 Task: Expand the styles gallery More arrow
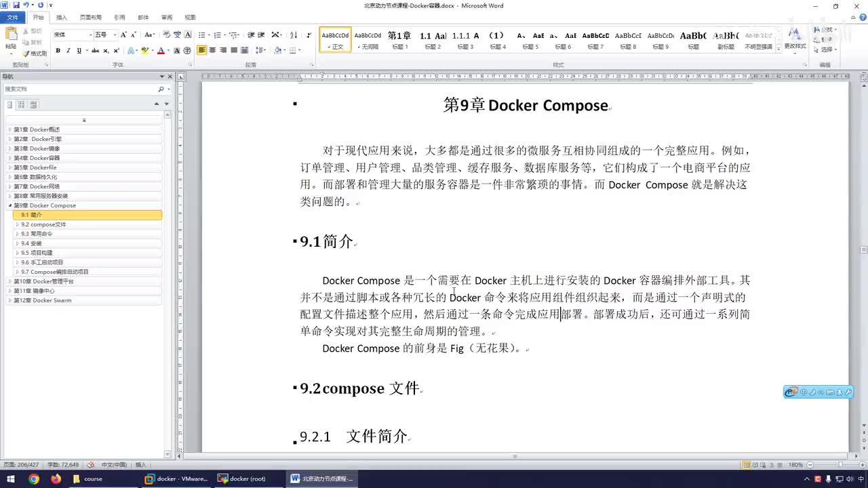coord(777,49)
